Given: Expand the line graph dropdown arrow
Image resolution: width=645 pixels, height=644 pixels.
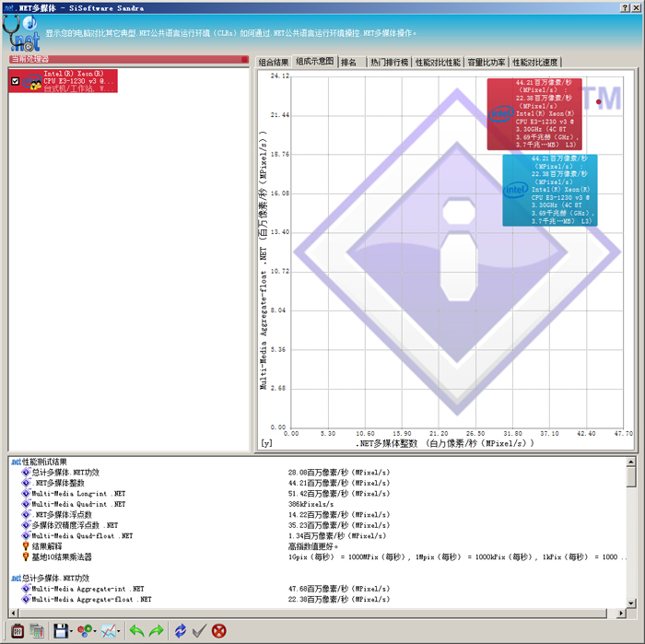Looking at the screenshot, I should pos(119,631).
